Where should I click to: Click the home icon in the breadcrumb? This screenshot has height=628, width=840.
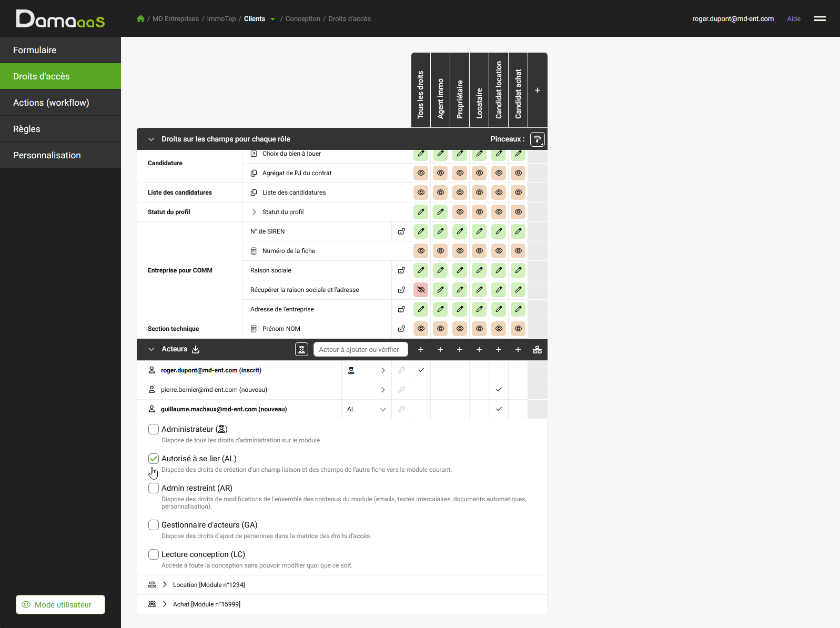point(140,19)
